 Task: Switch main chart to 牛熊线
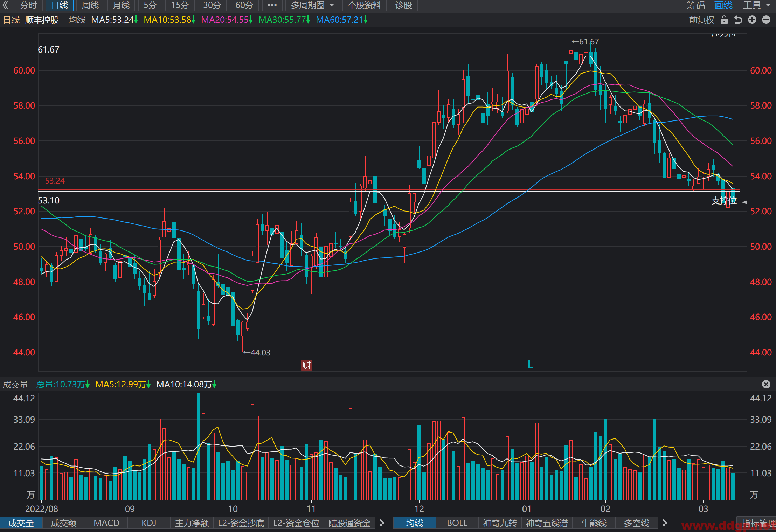[594, 523]
